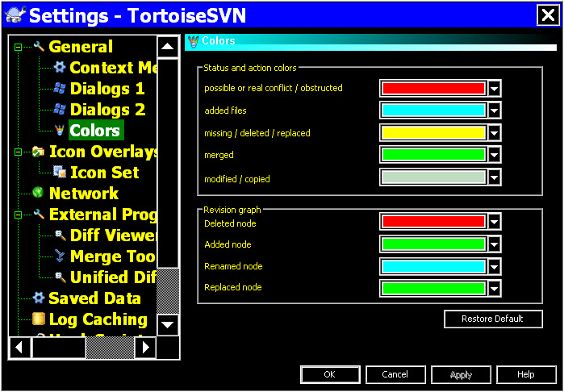Viewport: 564px width, 392px height.
Task: Click the globe icon beside Network
Action: [38, 193]
